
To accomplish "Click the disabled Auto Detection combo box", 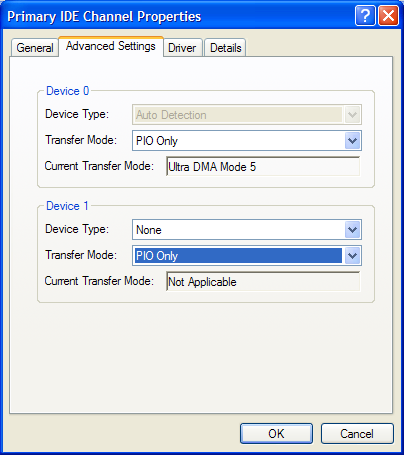I will click(247, 115).
